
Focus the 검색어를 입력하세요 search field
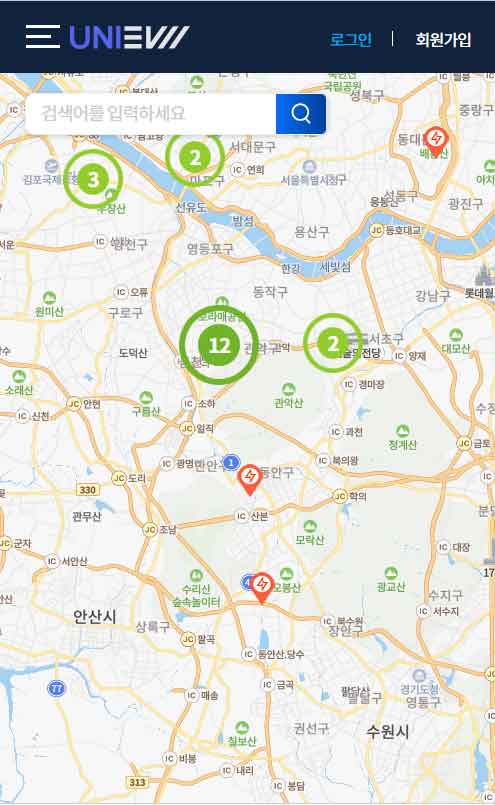point(151,113)
